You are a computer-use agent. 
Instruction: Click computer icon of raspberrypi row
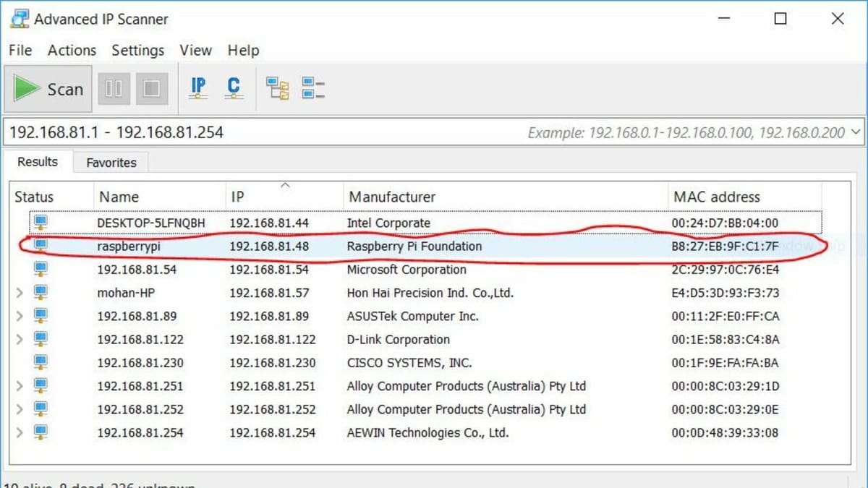click(41, 246)
